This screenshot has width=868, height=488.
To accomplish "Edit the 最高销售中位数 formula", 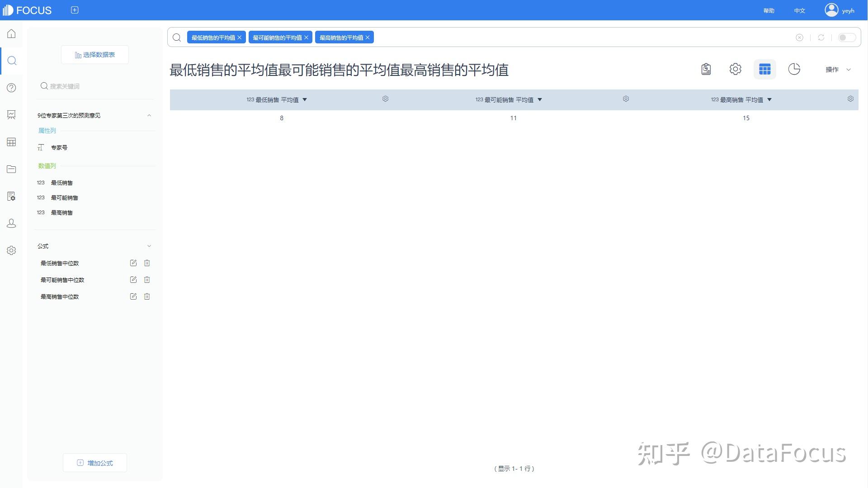I will point(133,296).
